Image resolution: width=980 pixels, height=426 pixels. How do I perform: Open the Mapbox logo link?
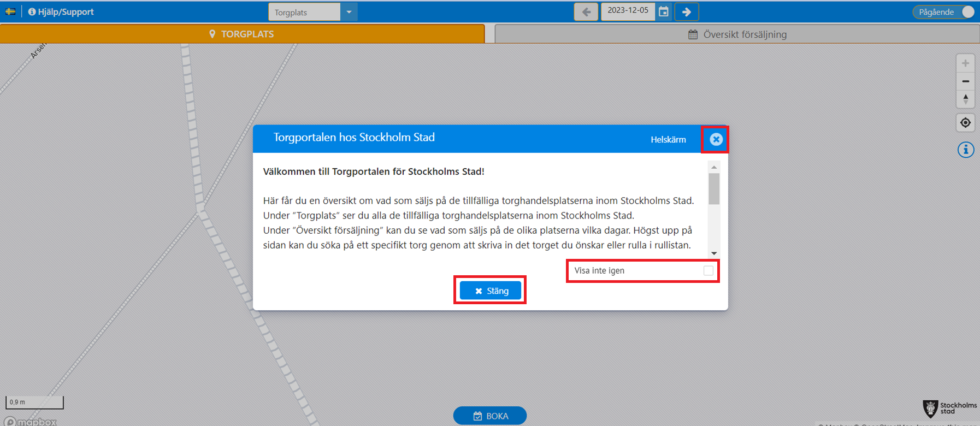tap(31, 422)
